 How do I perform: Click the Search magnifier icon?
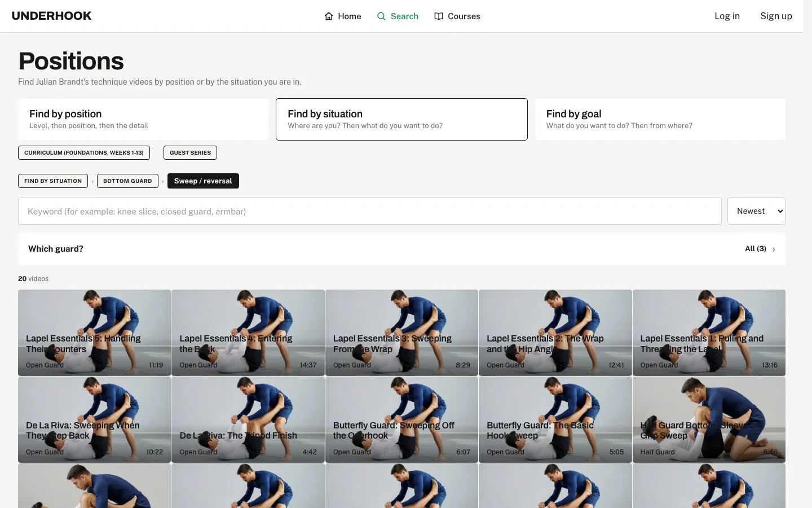pos(382,16)
